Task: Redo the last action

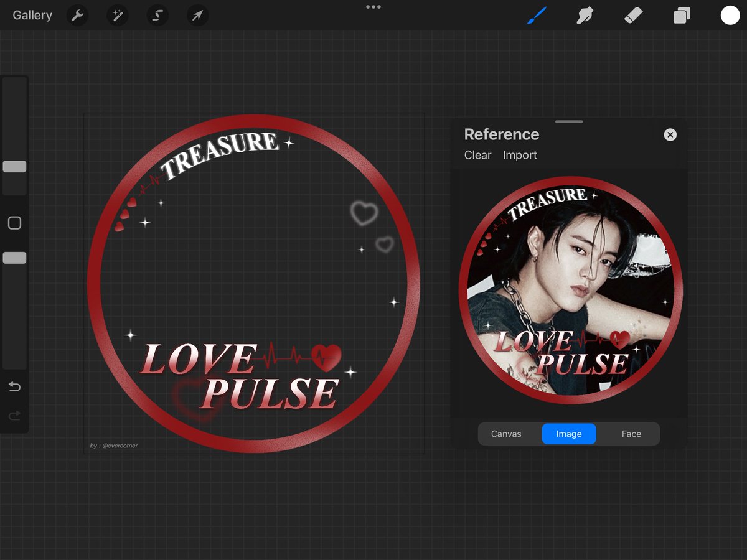Action: click(x=14, y=415)
